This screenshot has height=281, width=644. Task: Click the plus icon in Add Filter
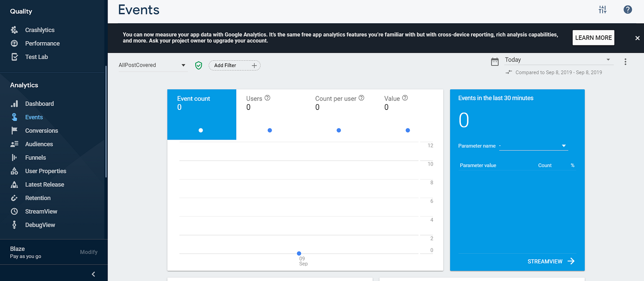[x=254, y=65]
